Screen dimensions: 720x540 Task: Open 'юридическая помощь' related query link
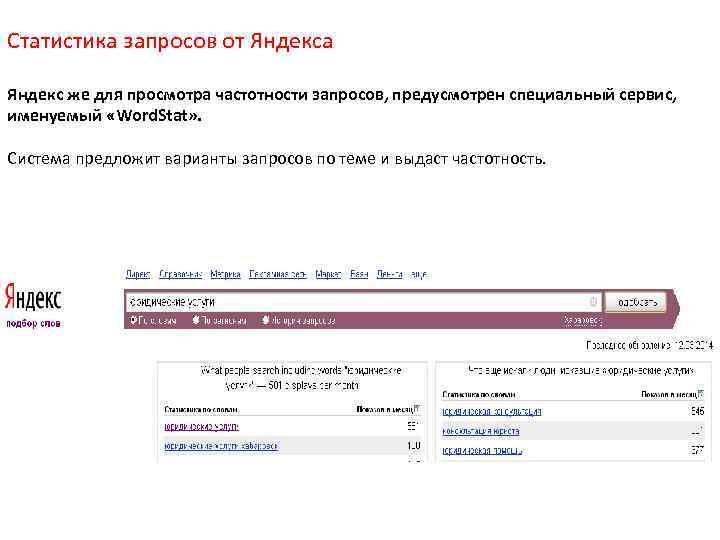coord(482,451)
